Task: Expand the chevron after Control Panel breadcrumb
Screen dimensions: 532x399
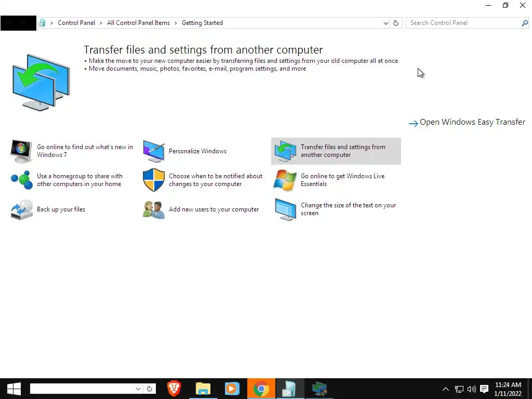Action: tap(101, 23)
